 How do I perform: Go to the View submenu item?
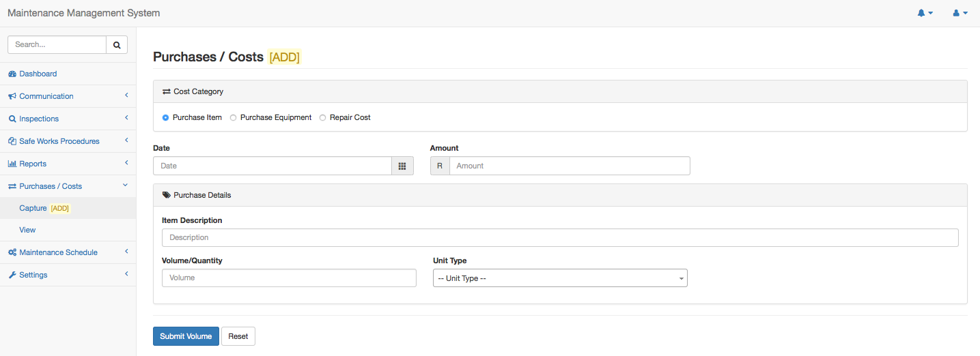pos(27,230)
